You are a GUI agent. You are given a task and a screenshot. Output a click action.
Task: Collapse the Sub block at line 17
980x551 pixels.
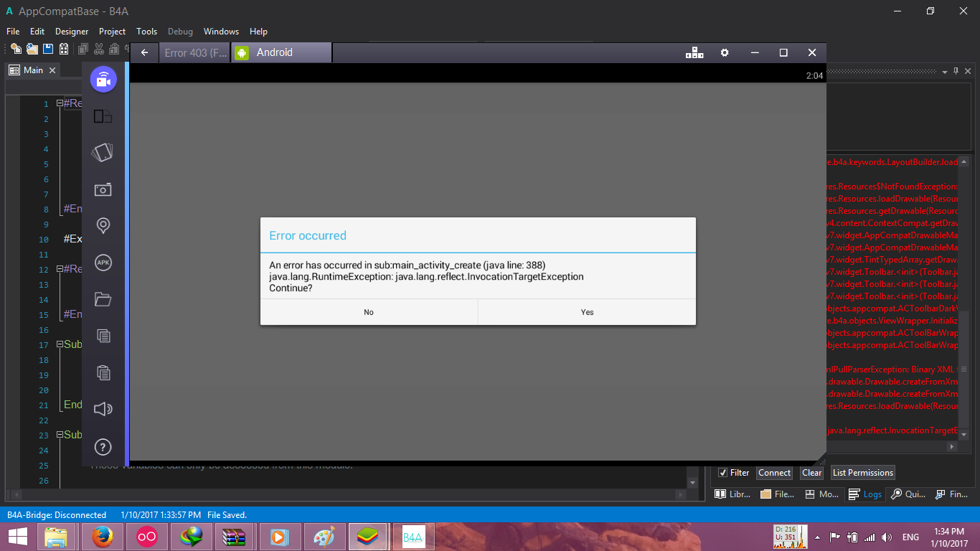(x=60, y=344)
